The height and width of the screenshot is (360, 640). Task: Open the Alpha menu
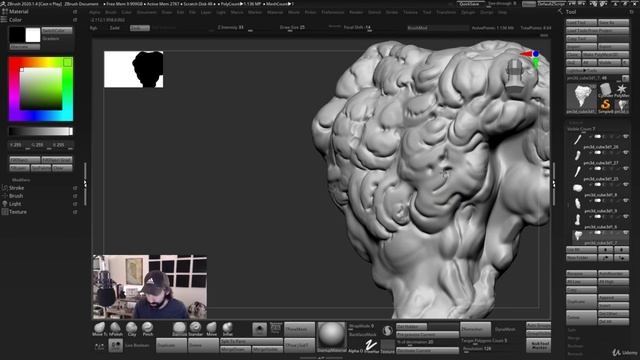(94, 12)
